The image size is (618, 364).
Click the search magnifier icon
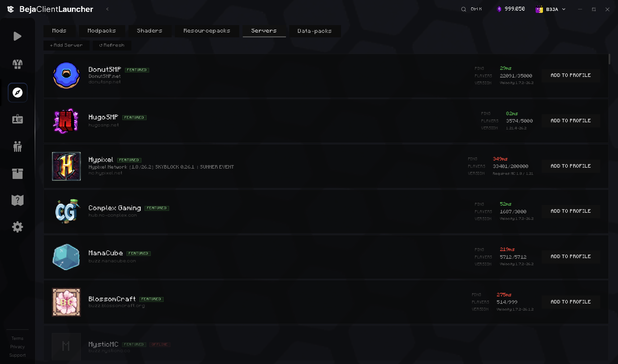point(463,9)
